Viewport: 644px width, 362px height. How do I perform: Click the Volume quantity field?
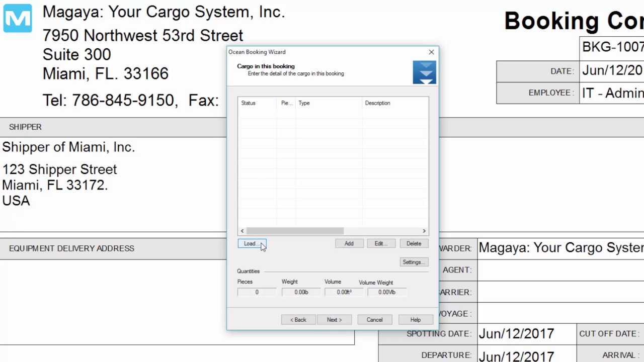coord(344,292)
